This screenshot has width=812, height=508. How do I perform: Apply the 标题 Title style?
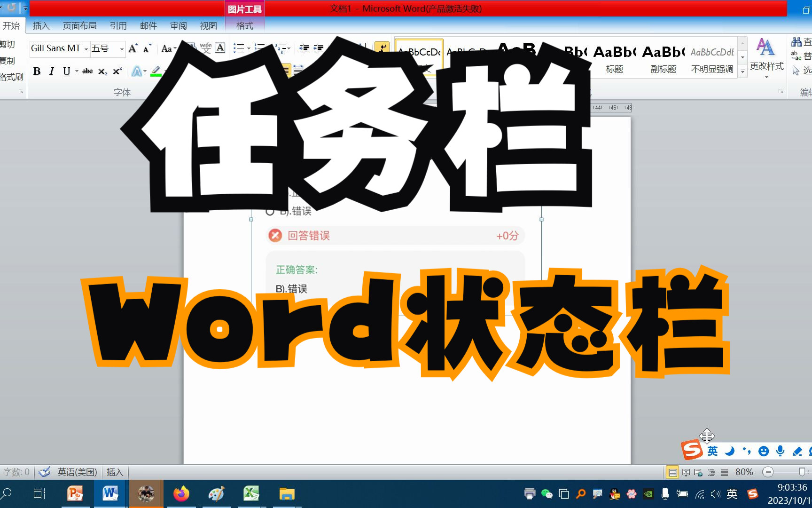tap(614, 59)
